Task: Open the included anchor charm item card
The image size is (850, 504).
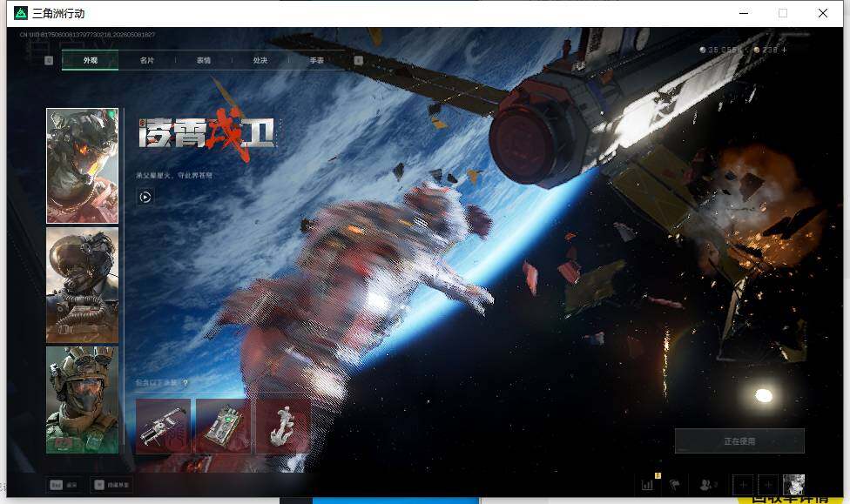Action: [x=282, y=426]
